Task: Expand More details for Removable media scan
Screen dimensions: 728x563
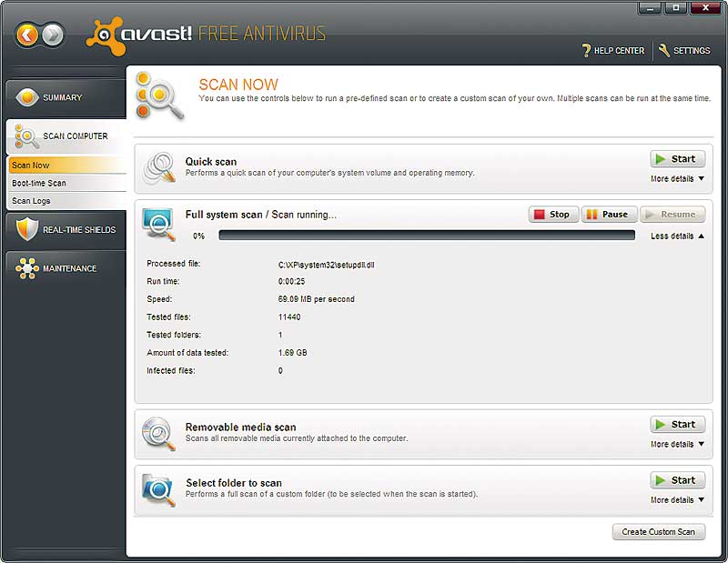Action: coord(677,444)
